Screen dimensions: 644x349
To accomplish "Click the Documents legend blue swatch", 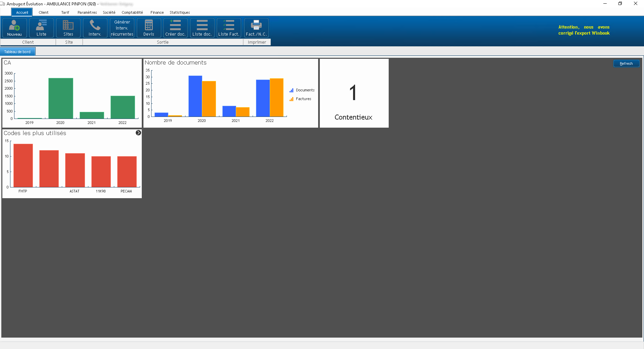I will pos(291,90).
